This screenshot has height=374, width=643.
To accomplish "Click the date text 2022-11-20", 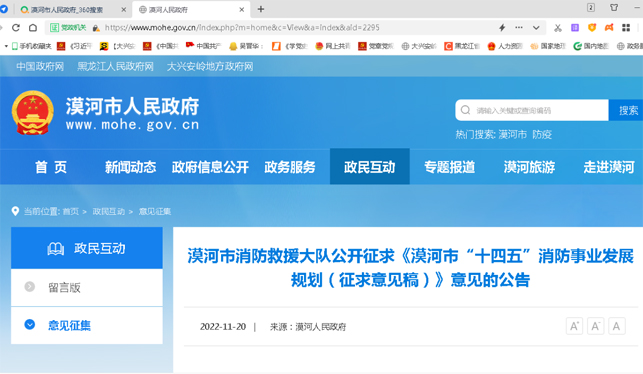I will point(223,327).
